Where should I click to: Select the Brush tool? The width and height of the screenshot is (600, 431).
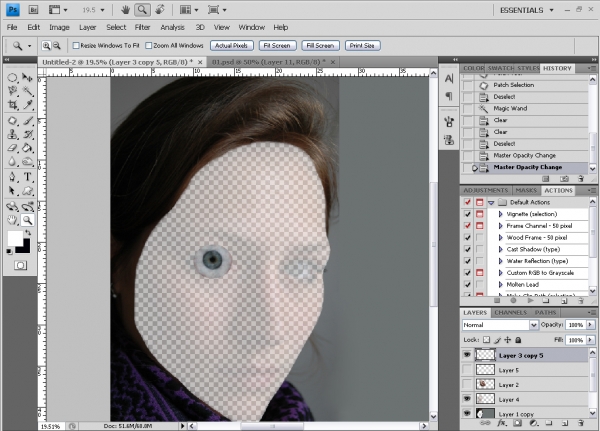27,121
